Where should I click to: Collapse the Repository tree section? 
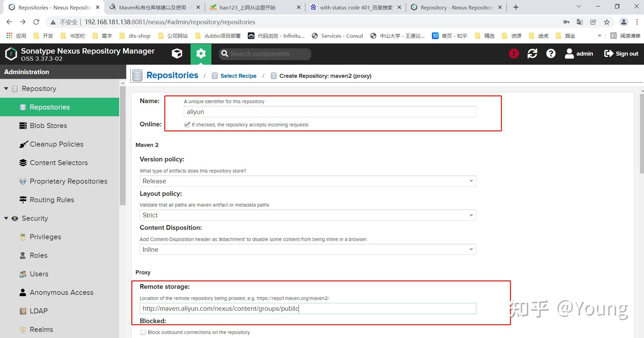[x=6, y=89]
